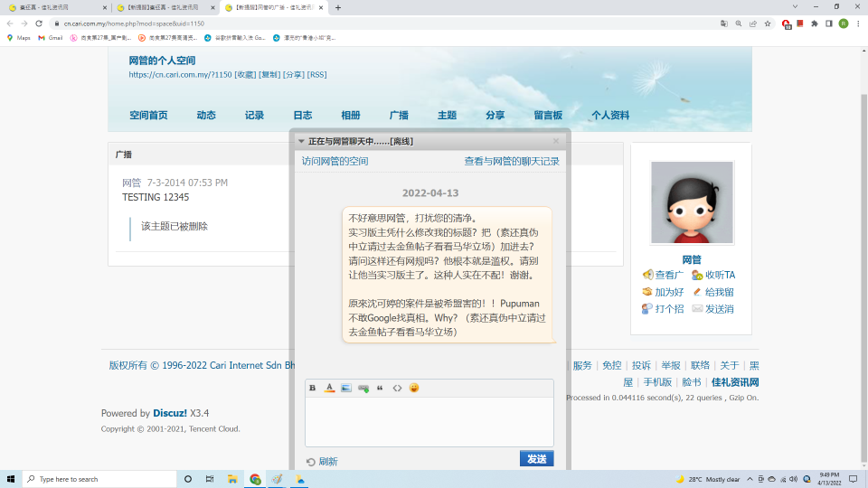This screenshot has height=488, width=868.
Task: Open the 留言板 tab
Action: click(548, 115)
